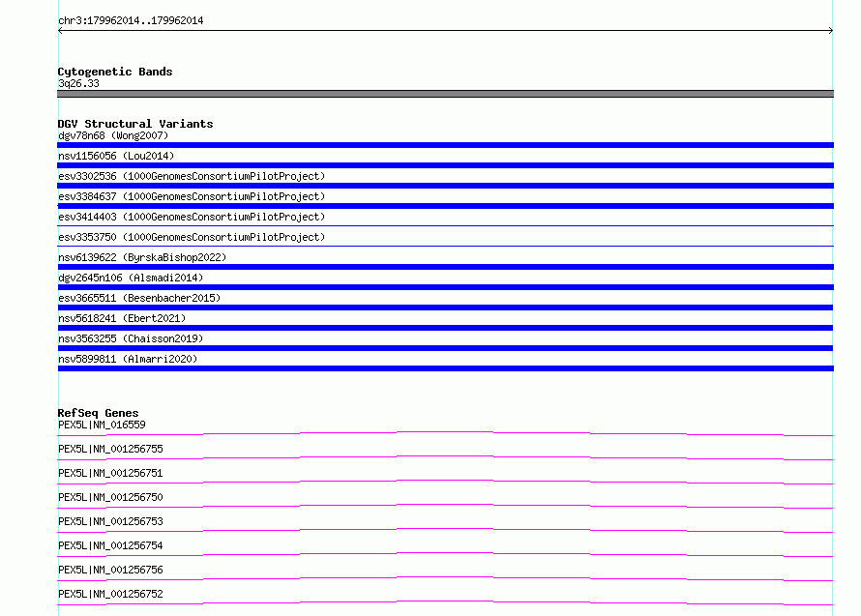The height and width of the screenshot is (616, 861).
Task: Open esv3665511 (Besenbacher2015) variant label
Action: 139,298
